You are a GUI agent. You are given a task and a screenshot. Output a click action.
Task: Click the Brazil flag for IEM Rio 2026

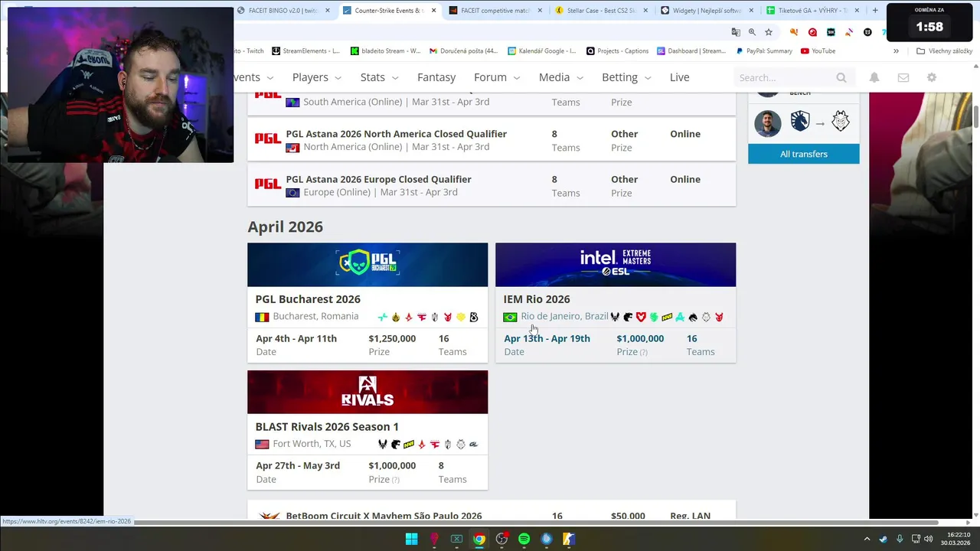tap(510, 317)
